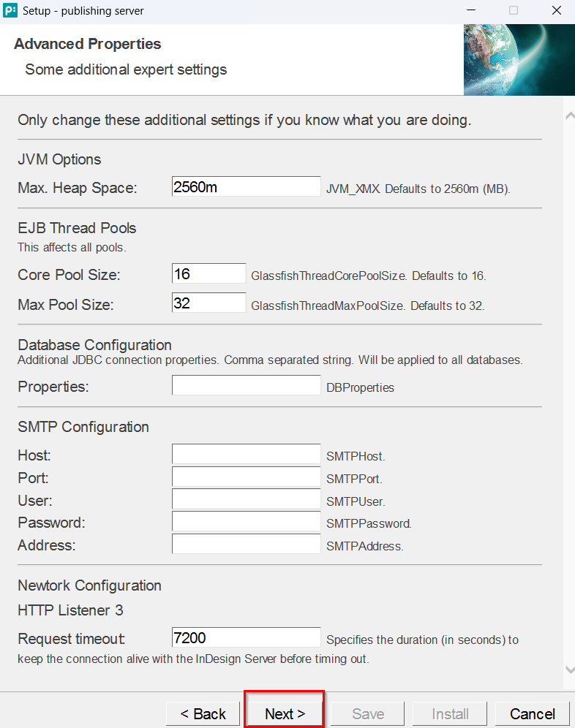The height and width of the screenshot is (728, 575).
Task: Close the Setup window with X
Action: tap(555, 11)
